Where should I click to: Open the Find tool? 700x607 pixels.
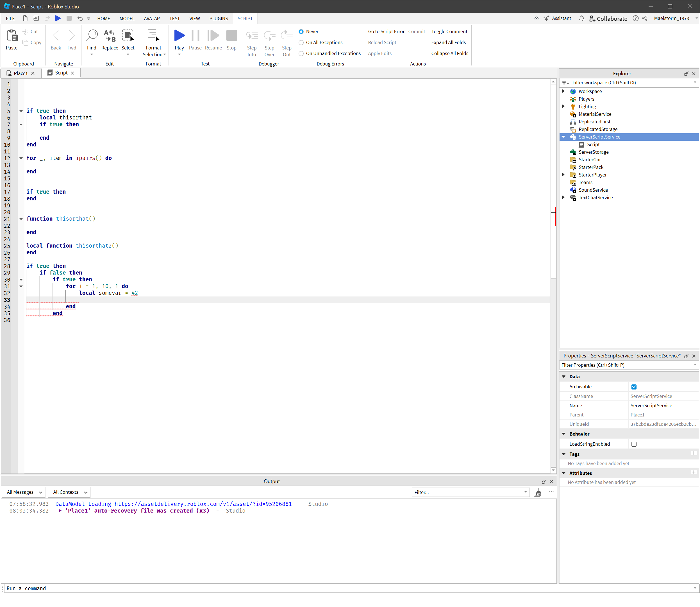pos(92,35)
